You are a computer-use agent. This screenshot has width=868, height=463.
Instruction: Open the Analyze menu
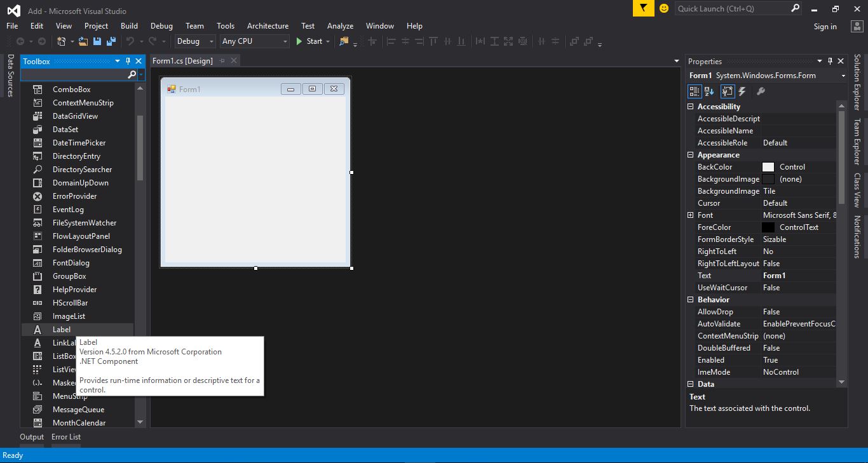coord(340,26)
